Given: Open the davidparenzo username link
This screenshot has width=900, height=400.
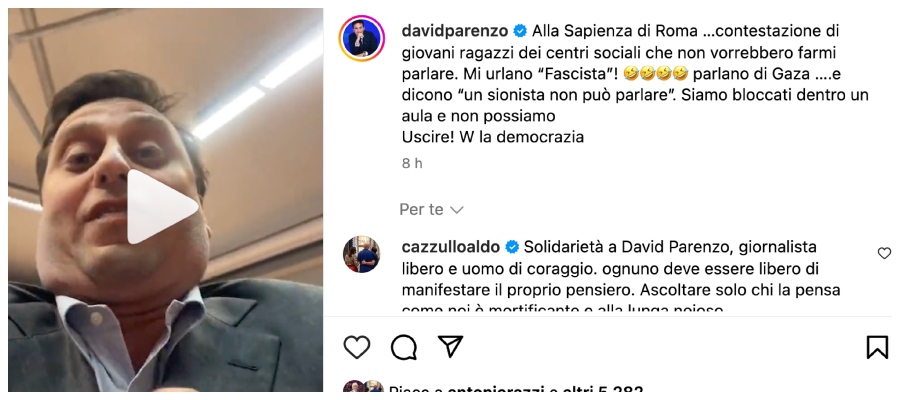Looking at the screenshot, I should click(455, 30).
